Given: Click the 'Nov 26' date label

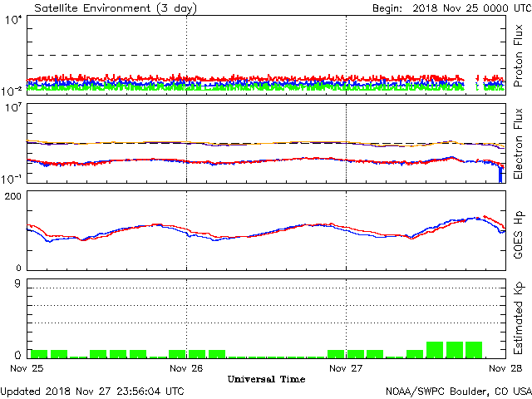Looking at the screenshot, I should (186, 368).
